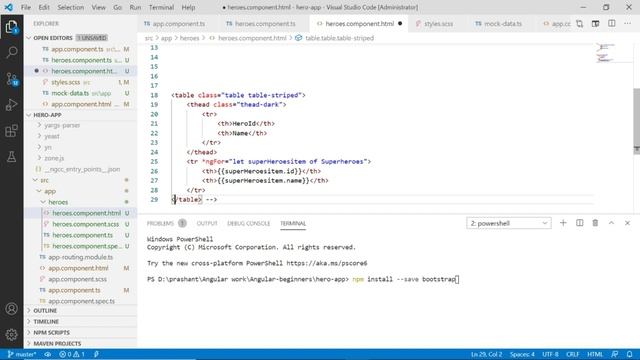Viewport: 640px width, 360px height.
Task: Maximize the panel with up chevron
Action: click(x=611, y=223)
